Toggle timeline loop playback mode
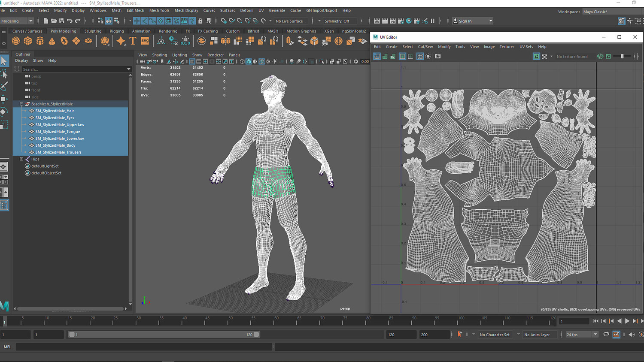This screenshot has height=362, width=644. pyautogui.click(x=606, y=335)
